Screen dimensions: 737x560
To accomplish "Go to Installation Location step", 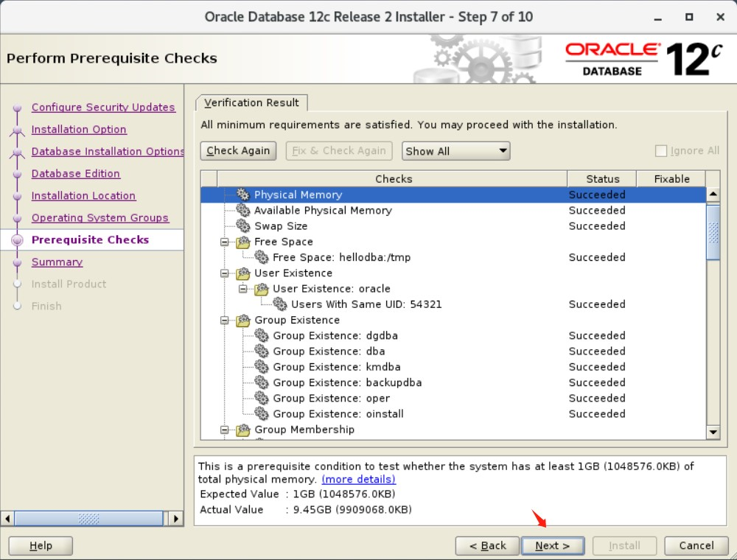I will (83, 195).
